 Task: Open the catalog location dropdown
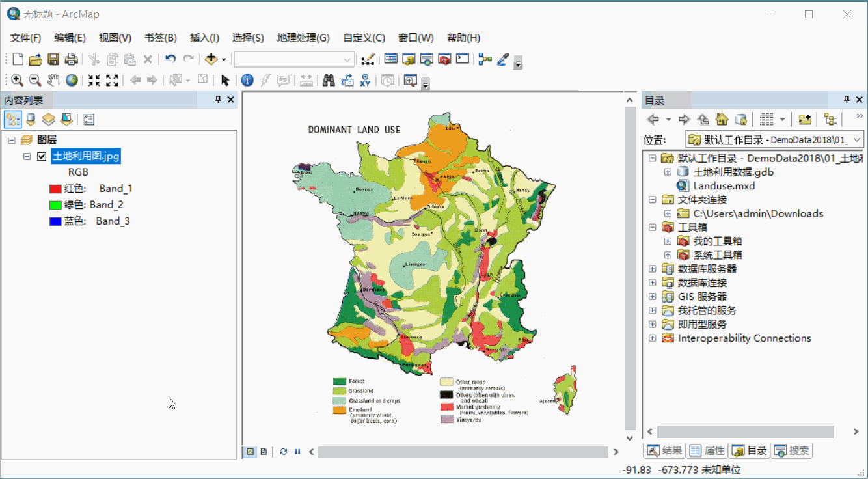point(857,139)
